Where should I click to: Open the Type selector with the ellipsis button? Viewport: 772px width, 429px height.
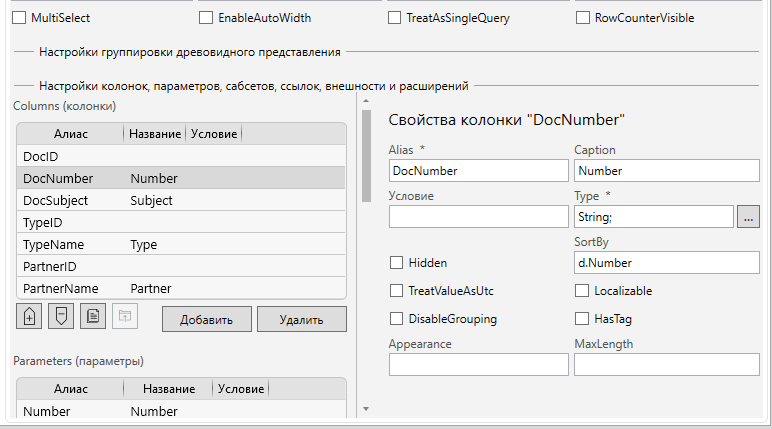(748, 216)
